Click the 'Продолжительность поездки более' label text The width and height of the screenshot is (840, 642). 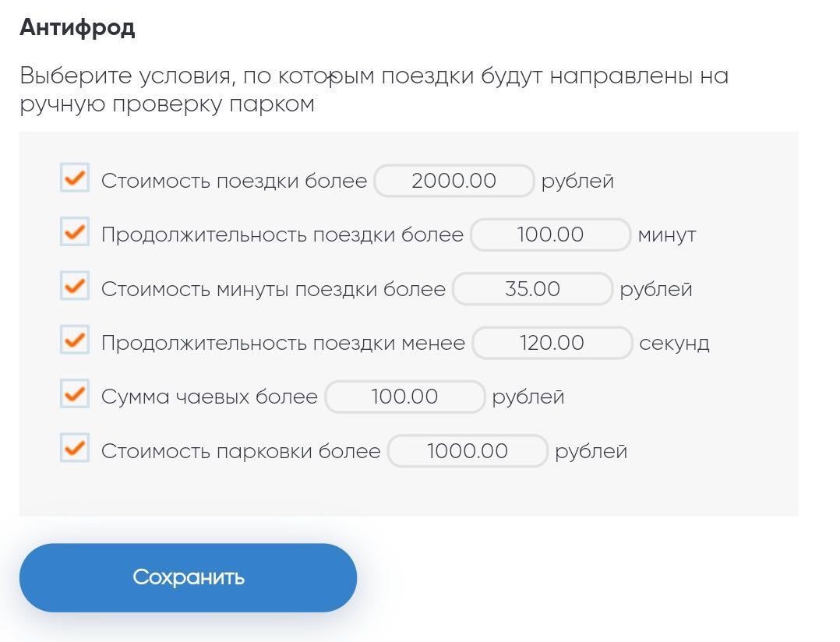282,235
